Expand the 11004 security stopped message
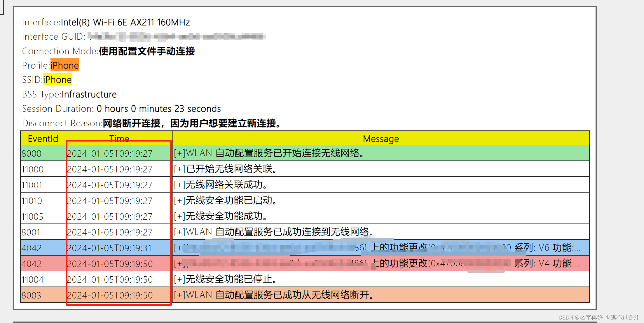This screenshot has width=644, height=323. point(179,279)
